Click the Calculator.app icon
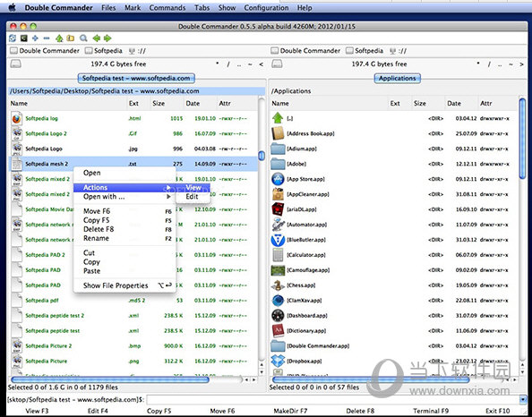Screen dimensions: 532x417 click(x=278, y=255)
